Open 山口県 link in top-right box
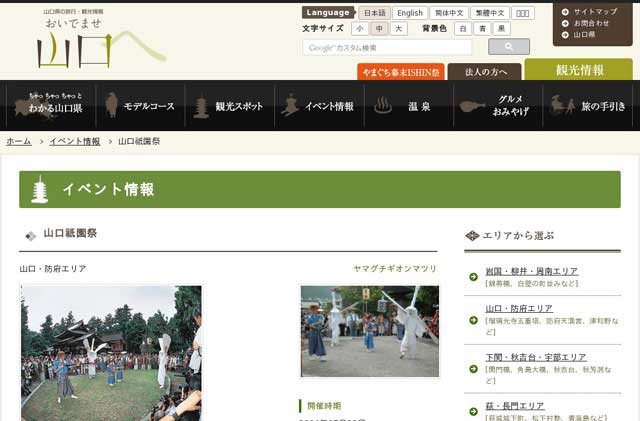 pyautogui.click(x=584, y=35)
